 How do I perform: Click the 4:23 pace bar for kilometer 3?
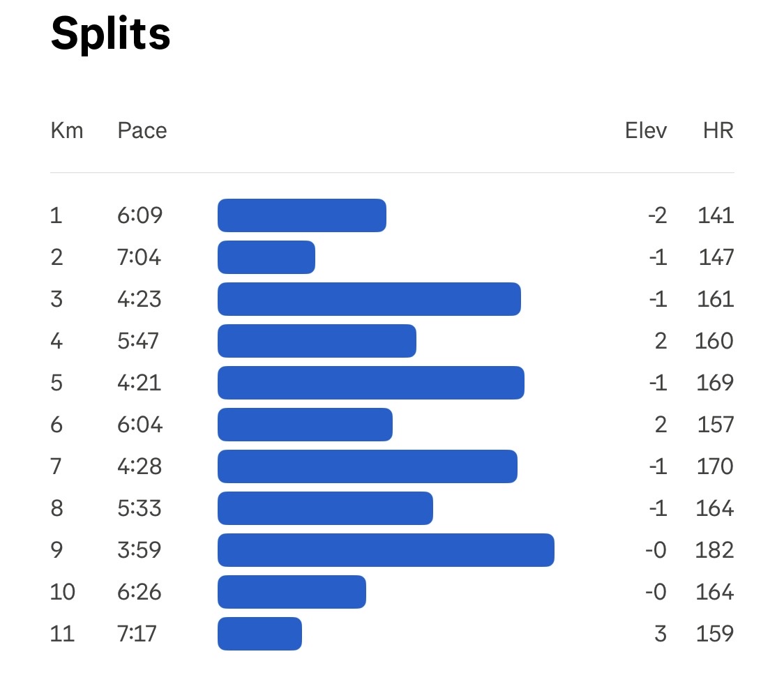(369, 299)
